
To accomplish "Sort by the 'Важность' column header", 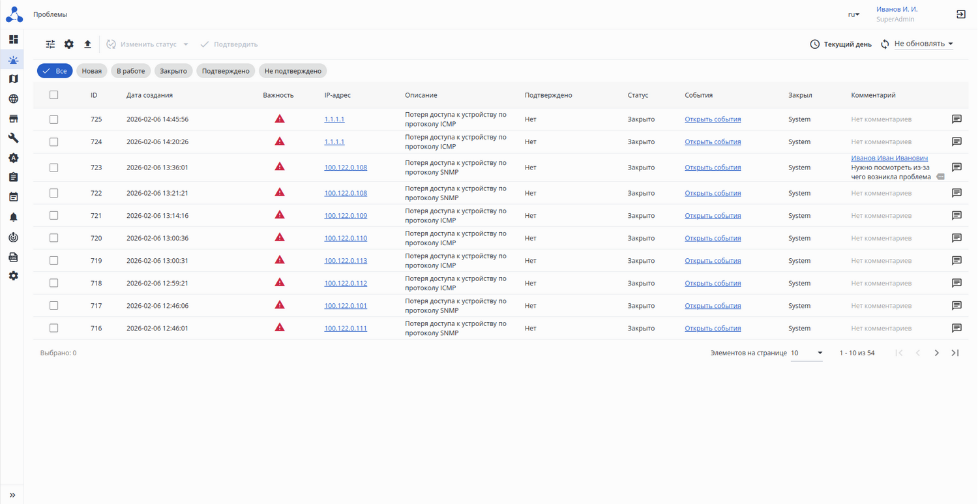I will pos(278,95).
